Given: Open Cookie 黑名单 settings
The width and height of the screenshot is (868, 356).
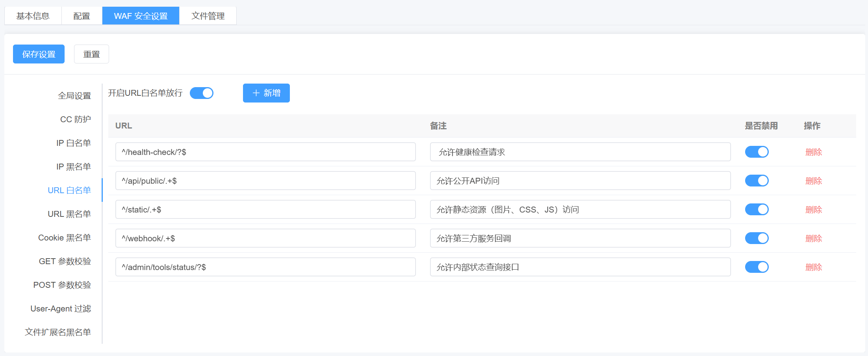Looking at the screenshot, I should [65, 238].
